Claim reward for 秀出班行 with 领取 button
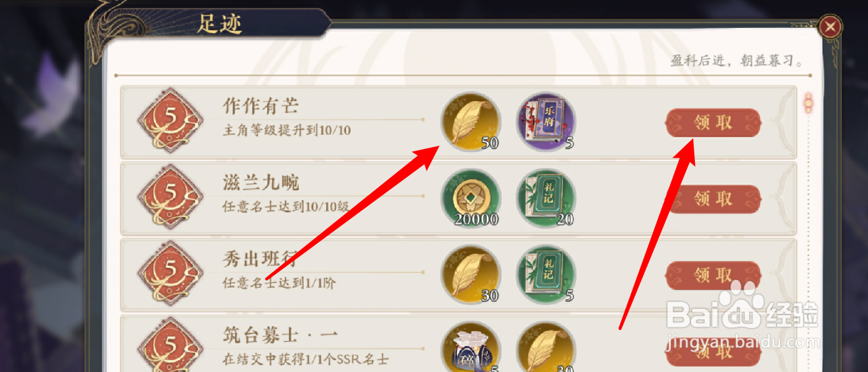This screenshot has width=868, height=372. (x=713, y=275)
